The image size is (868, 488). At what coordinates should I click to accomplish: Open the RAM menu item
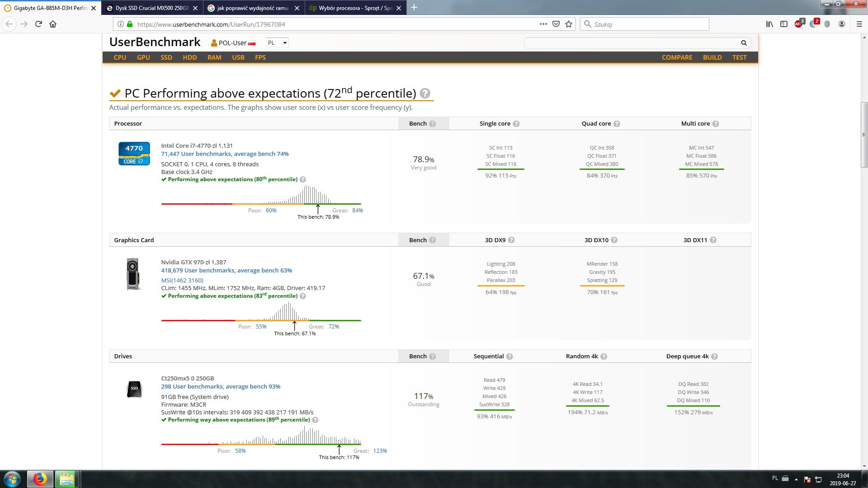click(214, 57)
